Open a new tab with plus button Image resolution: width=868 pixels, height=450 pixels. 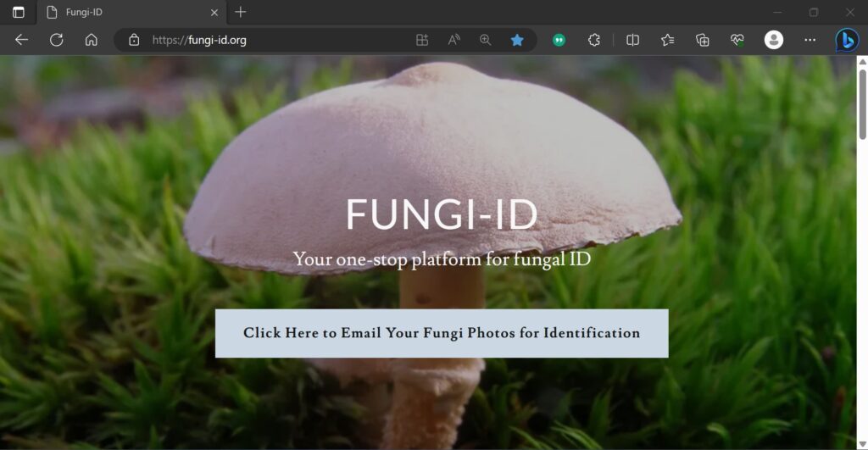(240, 12)
